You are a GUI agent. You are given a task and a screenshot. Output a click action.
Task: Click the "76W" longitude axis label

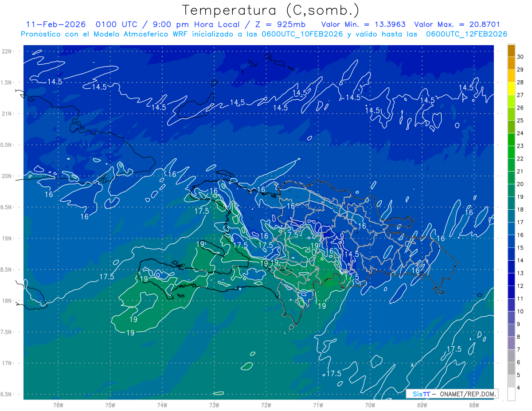58,405
